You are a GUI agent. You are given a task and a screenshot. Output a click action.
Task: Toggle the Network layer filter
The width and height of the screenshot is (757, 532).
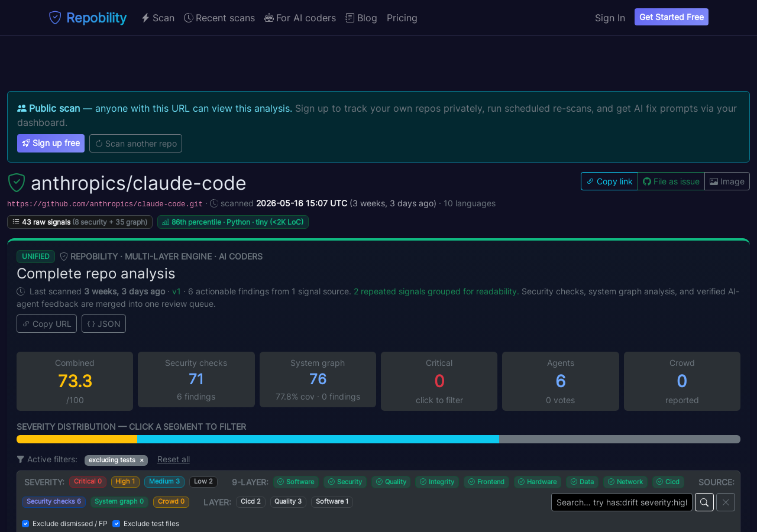click(625, 482)
